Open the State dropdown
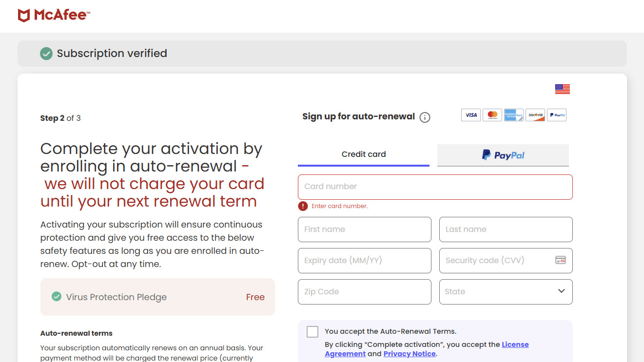The image size is (644, 362). pos(506,292)
